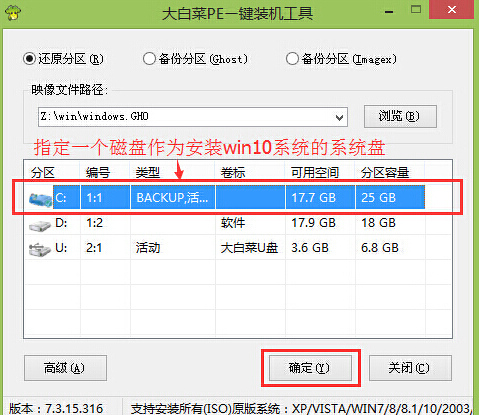This screenshot has width=486, height=415.
Task: Select the 还原分区 (R) radio button
Action: pos(29,59)
